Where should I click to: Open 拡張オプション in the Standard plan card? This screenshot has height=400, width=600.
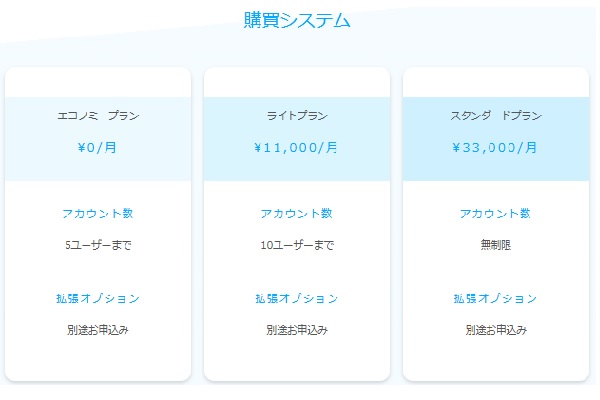pos(495,298)
